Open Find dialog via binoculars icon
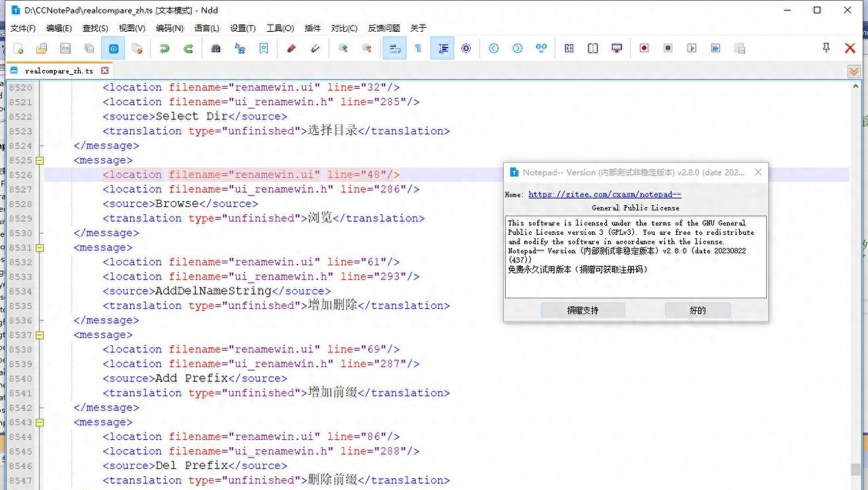Image resolution: width=868 pixels, height=490 pixels. click(216, 48)
